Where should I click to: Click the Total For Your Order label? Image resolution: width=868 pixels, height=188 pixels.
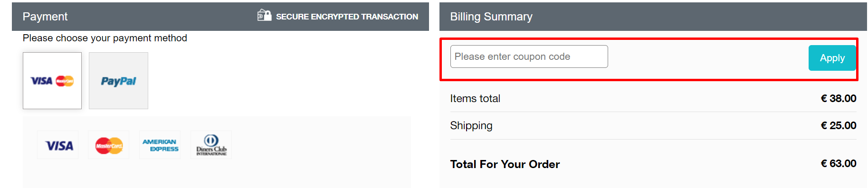tap(505, 164)
